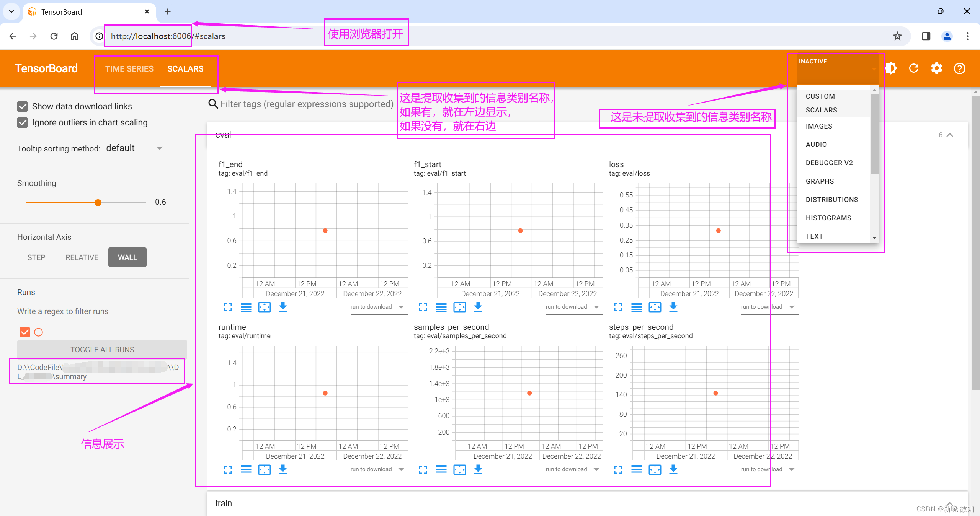This screenshot has width=980, height=516.
Task: Set horizontal axis to WALL
Action: point(127,257)
